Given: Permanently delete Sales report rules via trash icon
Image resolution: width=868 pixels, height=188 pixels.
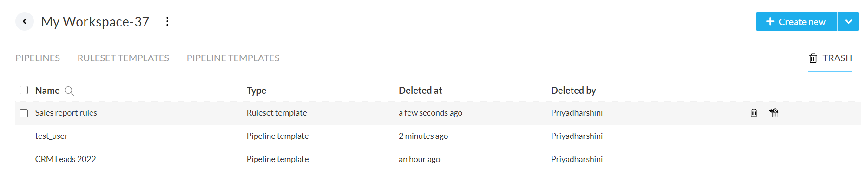Looking at the screenshot, I should [754, 113].
